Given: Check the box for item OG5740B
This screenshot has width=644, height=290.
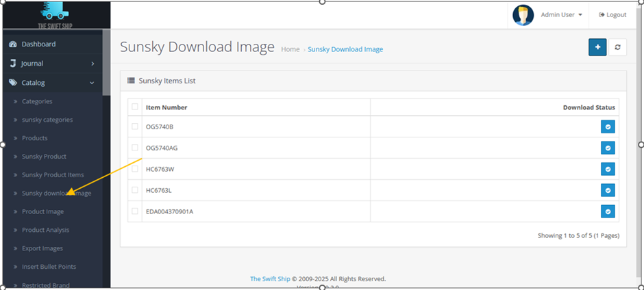Looking at the screenshot, I should 135,127.
